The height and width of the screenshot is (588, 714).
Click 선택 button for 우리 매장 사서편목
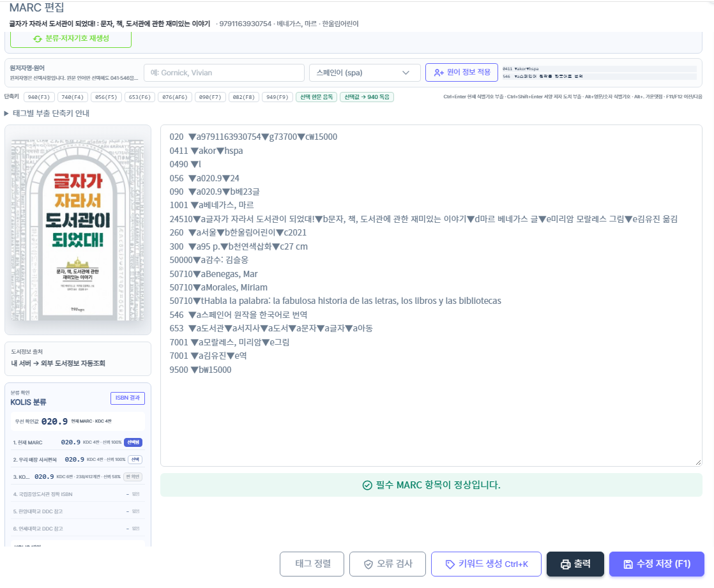pos(135,460)
